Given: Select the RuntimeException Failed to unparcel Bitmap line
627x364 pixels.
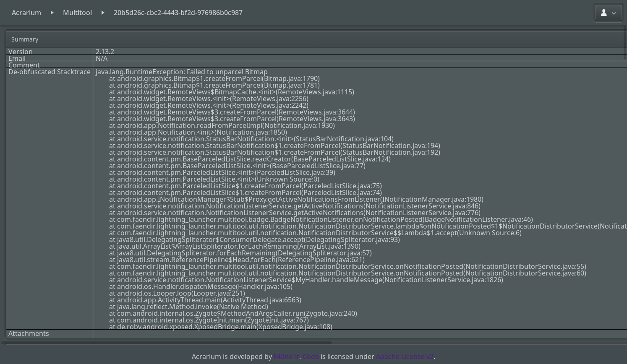Looking at the screenshot, I should pos(181,72).
